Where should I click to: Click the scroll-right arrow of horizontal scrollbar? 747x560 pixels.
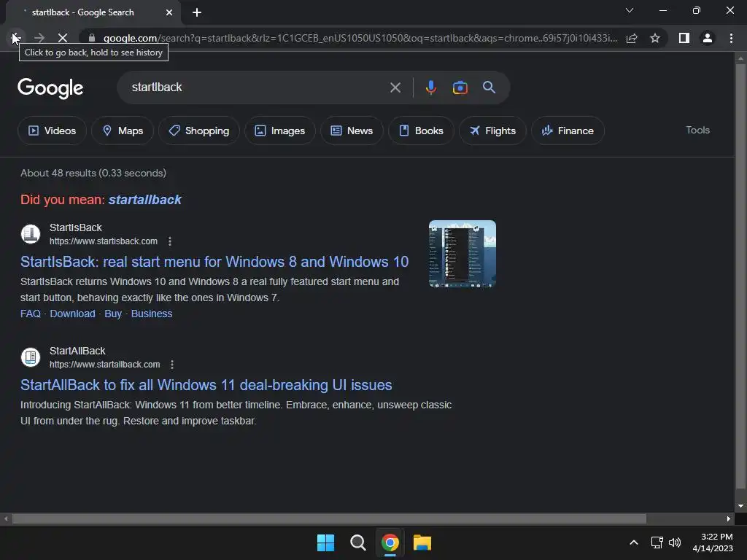(x=729, y=518)
